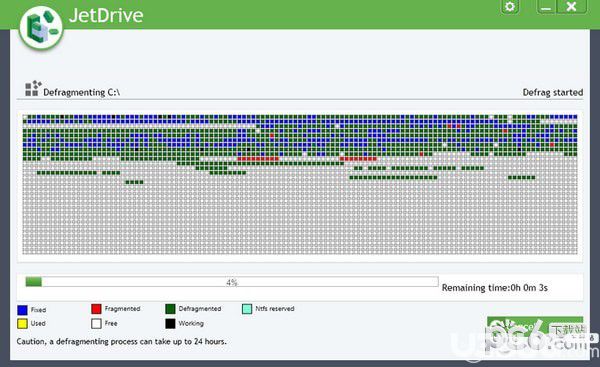Click a red fragmented block row in cluster map
The image size is (600, 367).
(258, 158)
